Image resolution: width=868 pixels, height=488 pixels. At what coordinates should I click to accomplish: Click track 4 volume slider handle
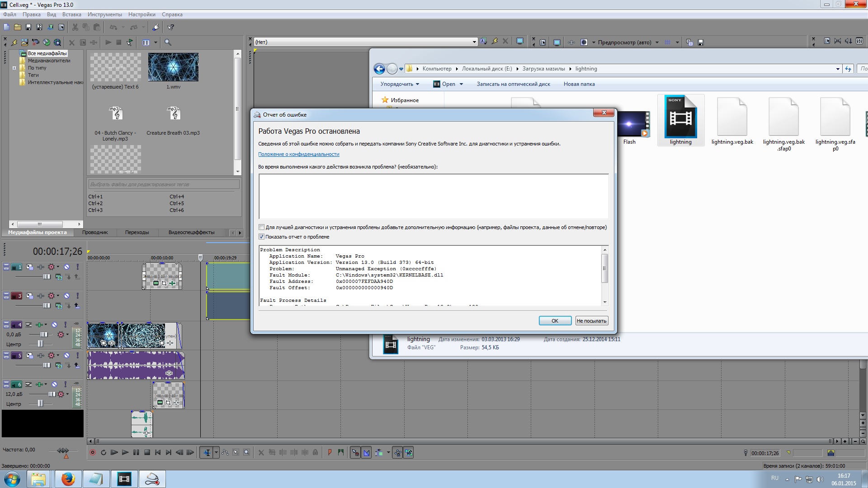(43, 334)
